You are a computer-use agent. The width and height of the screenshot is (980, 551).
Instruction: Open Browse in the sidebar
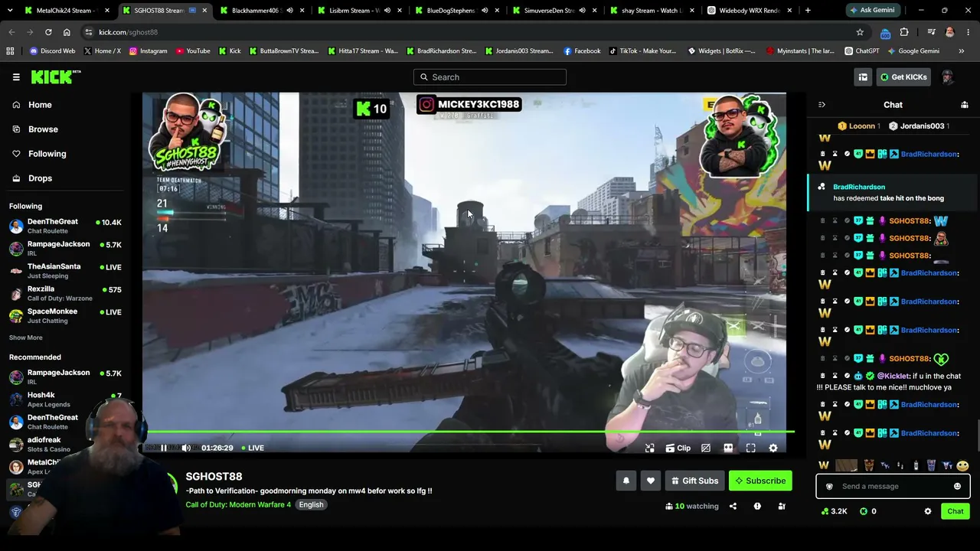43,129
